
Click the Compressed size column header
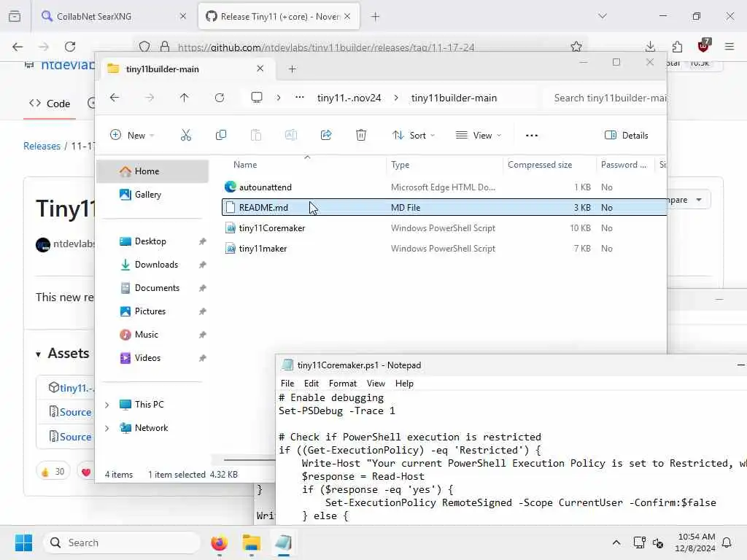point(540,165)
